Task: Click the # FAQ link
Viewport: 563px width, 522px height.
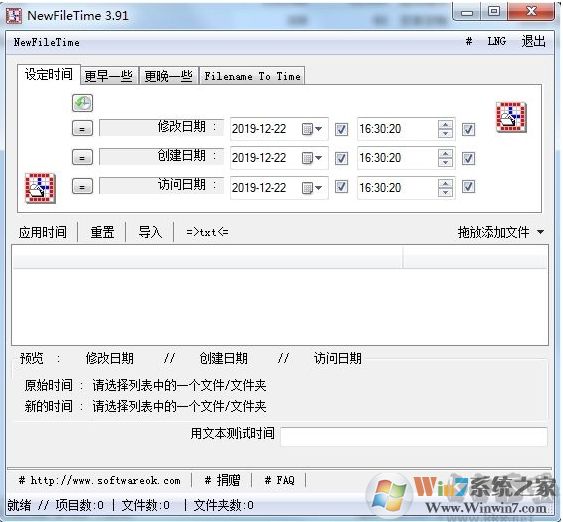Action: point(279,480)
